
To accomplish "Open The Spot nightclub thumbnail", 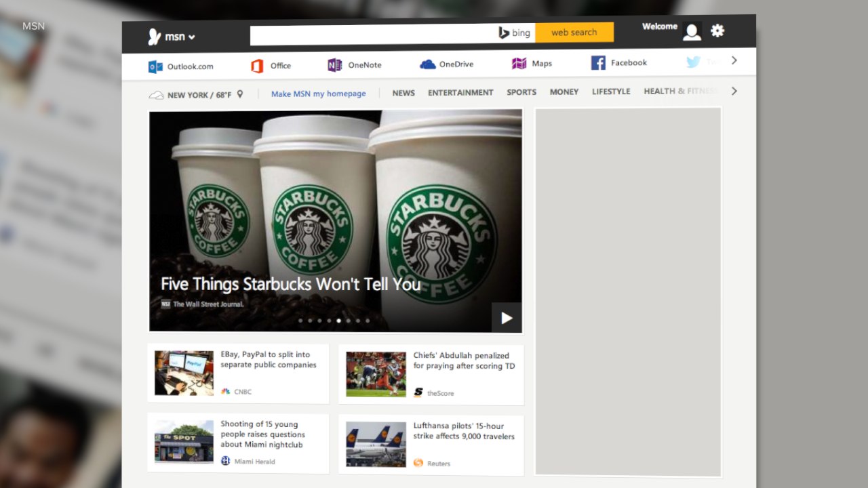I will point(184,441).
